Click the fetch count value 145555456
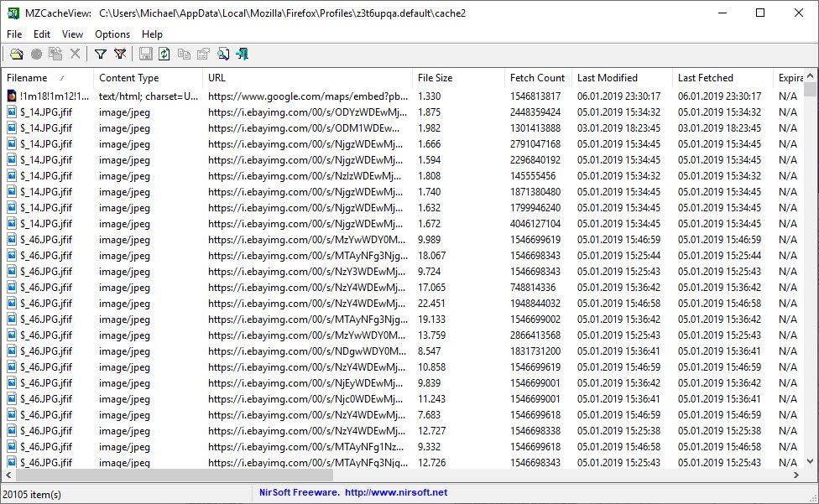819x504 pixels. click(x=533, y=176)
